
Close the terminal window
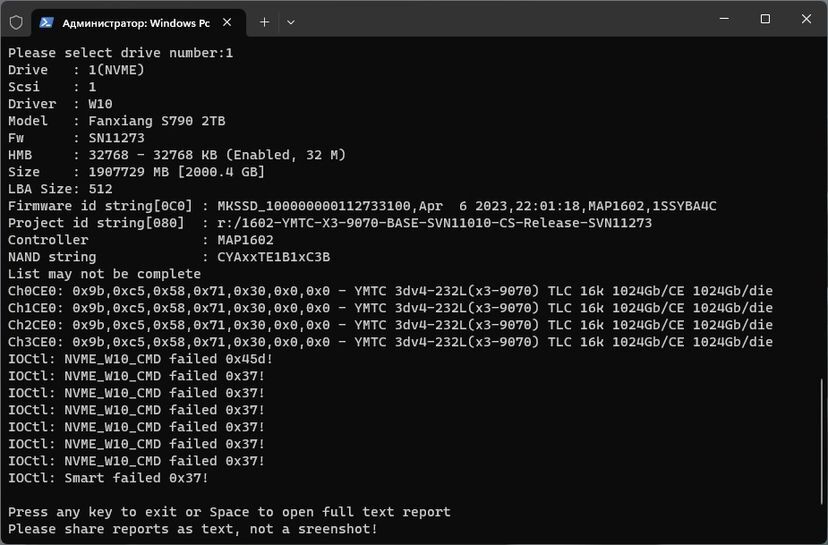point(806,19)
